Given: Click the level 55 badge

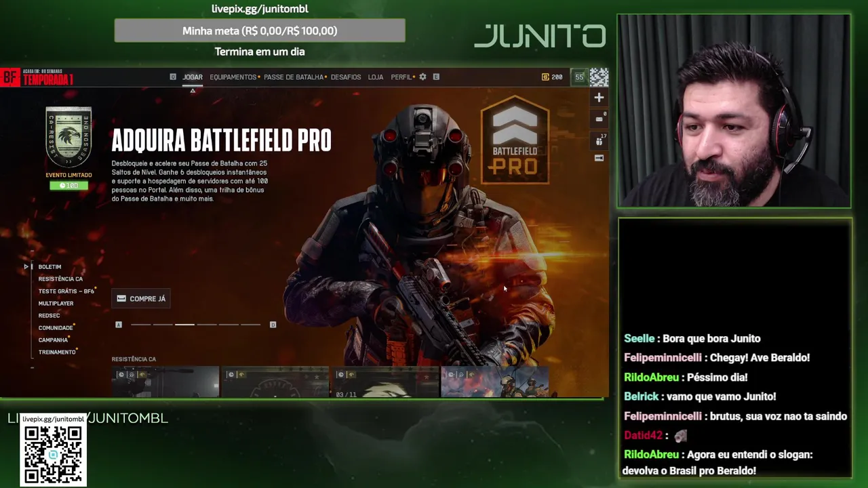Looking at the screenshot, I should (x=579, y=77).
